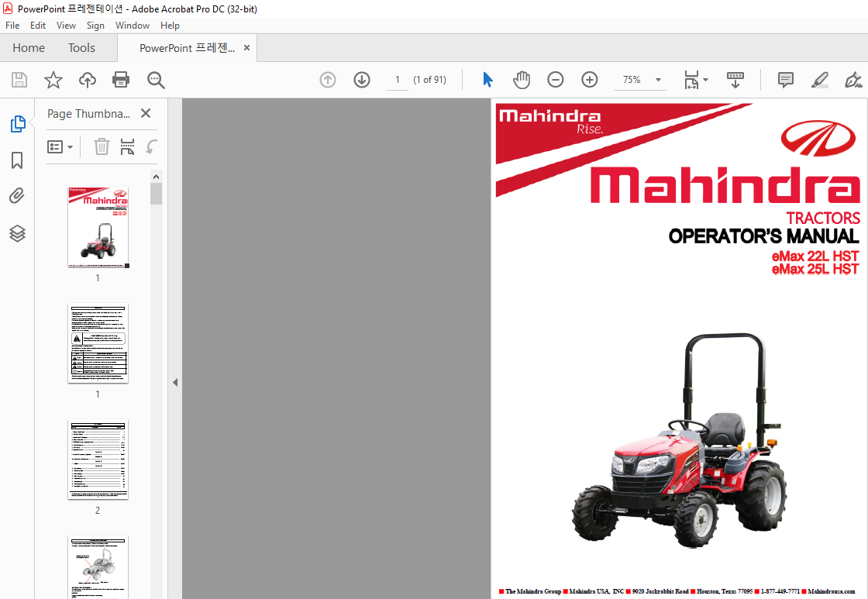The height and width of the screenshot is (599, 868).
Task: Go to next page arrow
Action: [362, 80]
